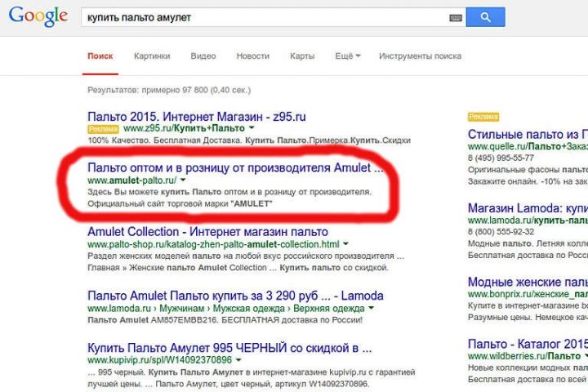The width and height of the screenshot is (588, 392).
Task: Click the yellow Реклама badge under Пальто 2015
Action: pyautogui.click(x=103, y=129)
